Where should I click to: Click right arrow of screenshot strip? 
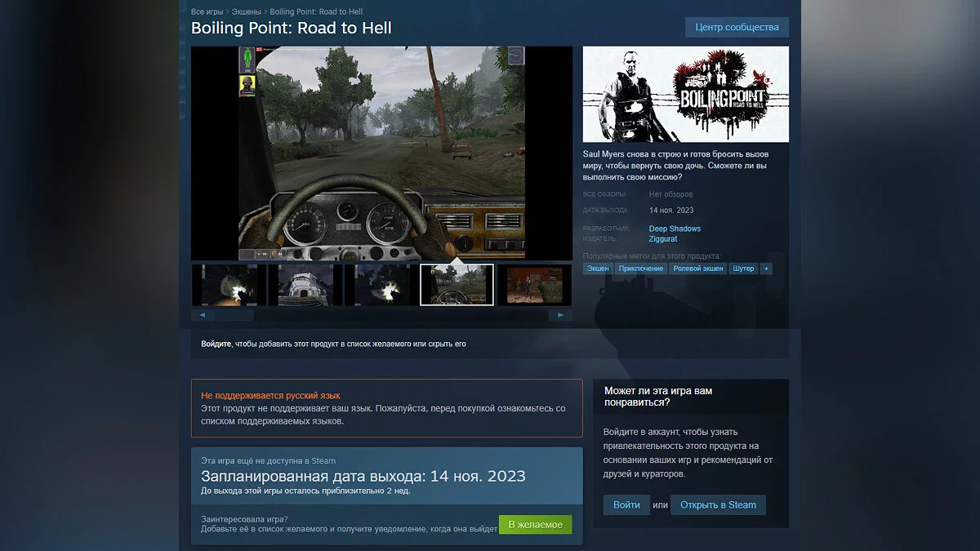(x=561, y=315)
